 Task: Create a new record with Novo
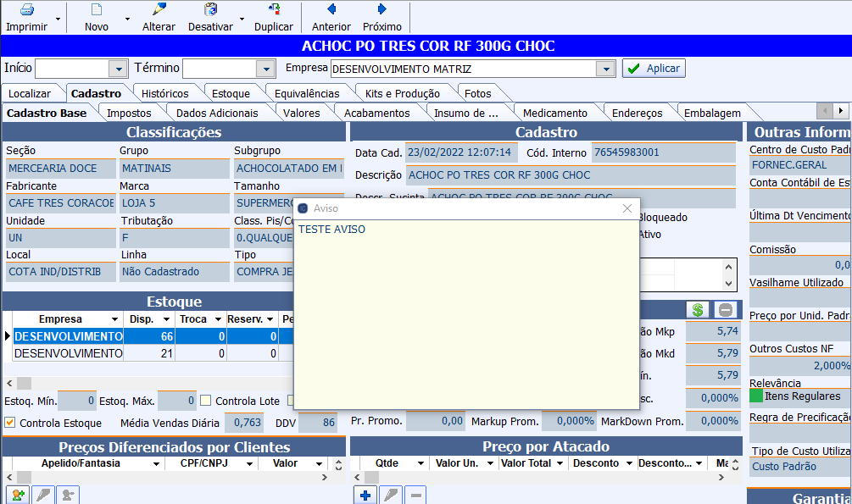(x=96, y=11)
